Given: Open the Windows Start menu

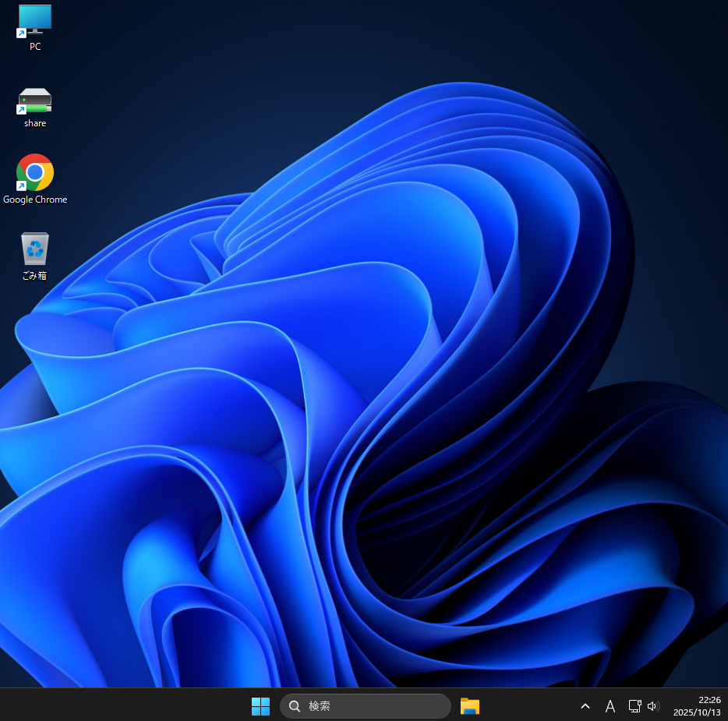Looking at the screenshot, I should [x=260, y=706].
